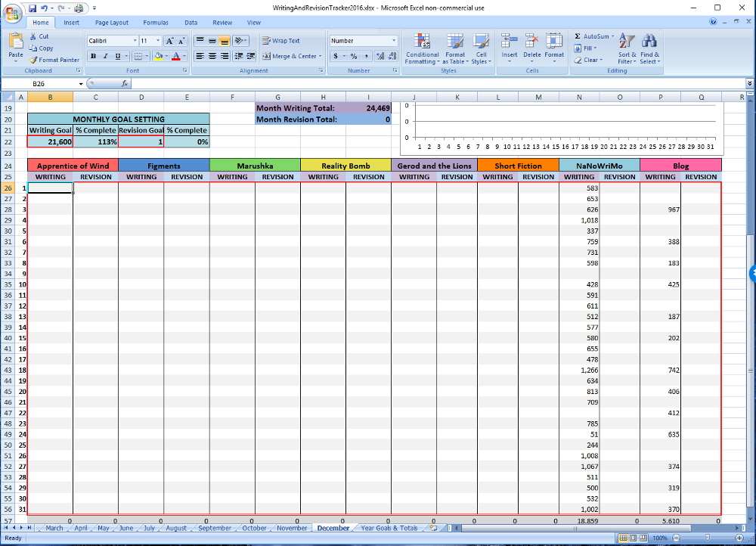Click the Percent Style button
This screenshot has height=546, width=756.
[353, 57]
